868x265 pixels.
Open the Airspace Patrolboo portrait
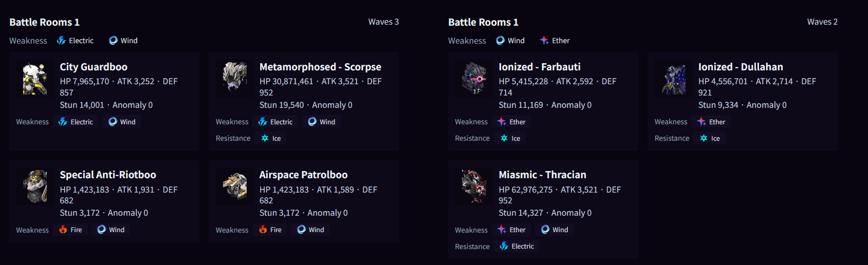click(234, 186)
